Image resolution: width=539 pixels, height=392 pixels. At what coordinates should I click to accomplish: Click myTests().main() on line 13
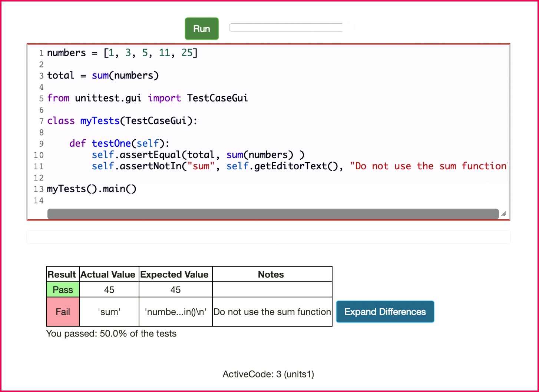(92, 189)
